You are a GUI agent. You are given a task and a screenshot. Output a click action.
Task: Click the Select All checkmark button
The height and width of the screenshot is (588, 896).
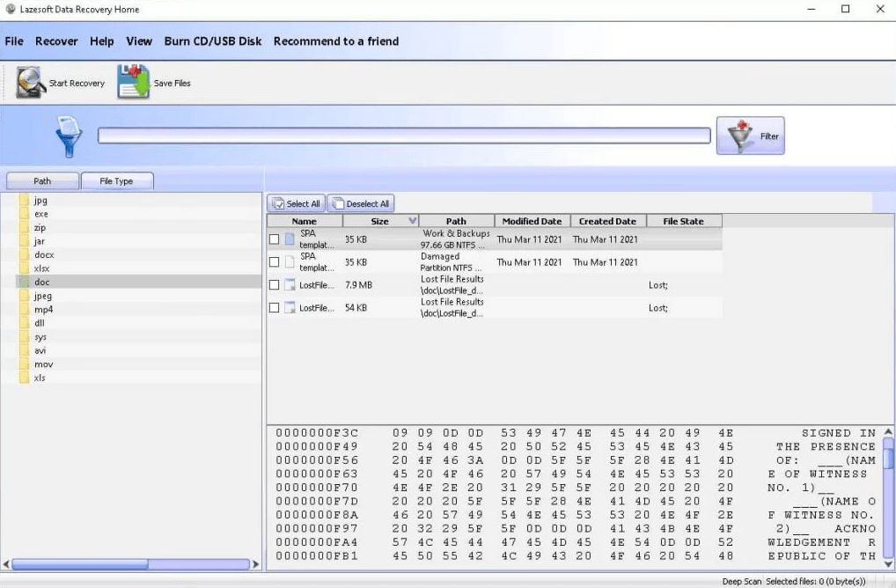[x=296, y=203]
